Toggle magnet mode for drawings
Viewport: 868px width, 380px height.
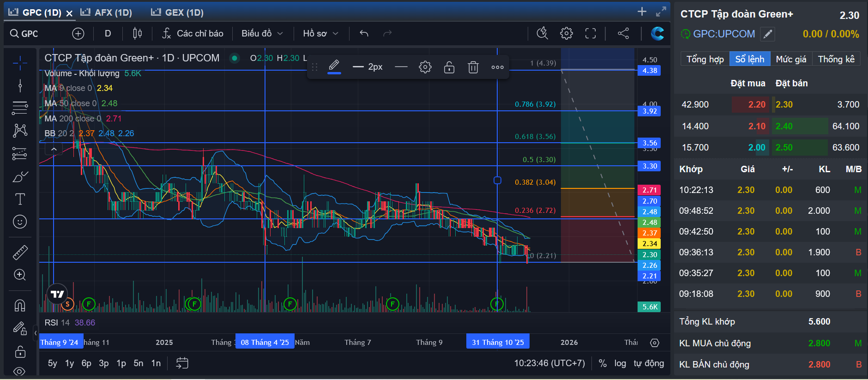pos(20,305)
